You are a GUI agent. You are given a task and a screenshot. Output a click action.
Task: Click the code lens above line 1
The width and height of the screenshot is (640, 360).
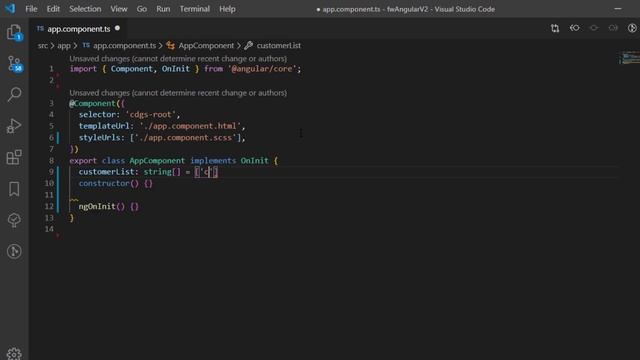[178, 58]
